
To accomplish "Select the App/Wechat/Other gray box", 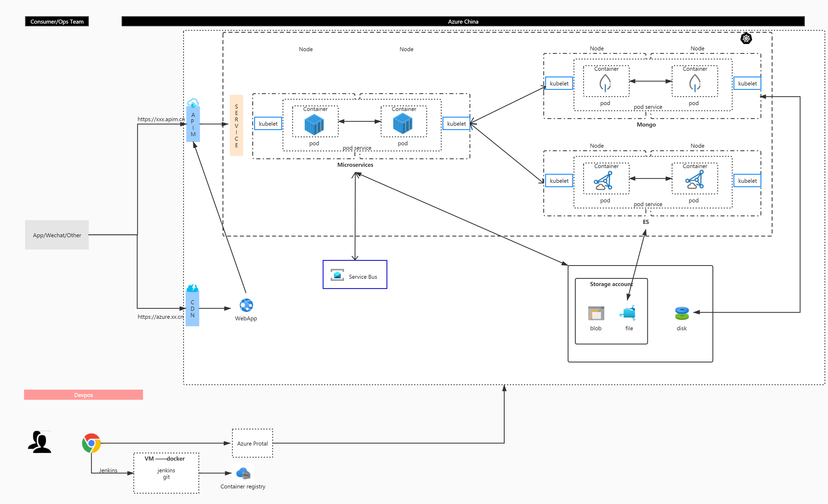I will click(x=57, y=235).
